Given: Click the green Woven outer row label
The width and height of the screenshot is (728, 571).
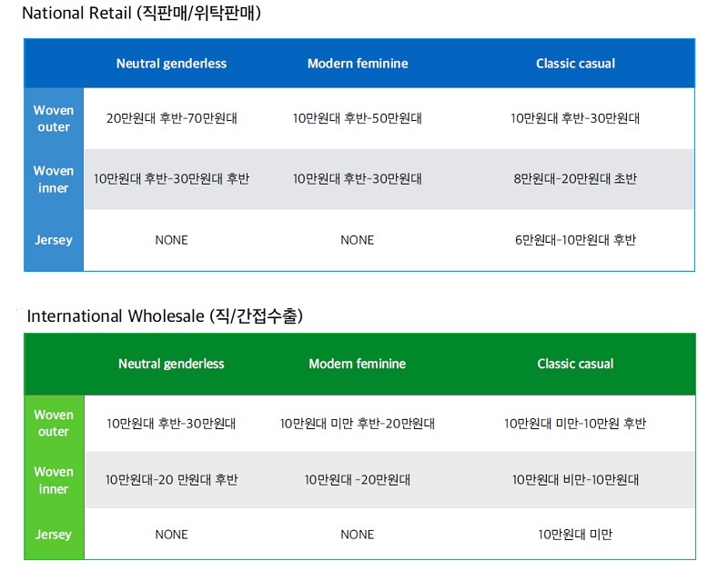Looking at the screenshot, I should click(x=54, y=423).
